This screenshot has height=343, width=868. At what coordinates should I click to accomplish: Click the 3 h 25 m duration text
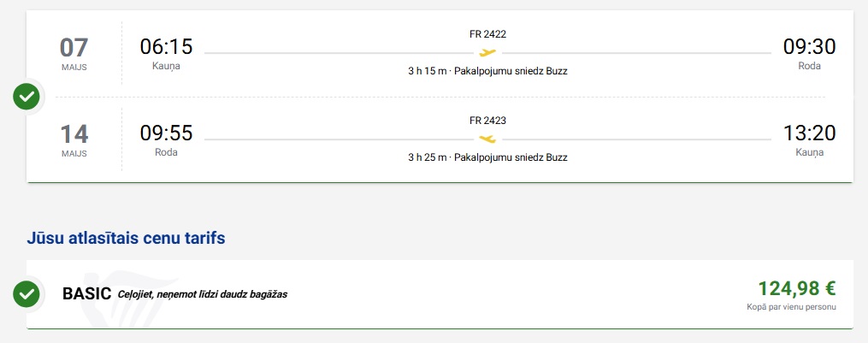click(x=427, y=157)
